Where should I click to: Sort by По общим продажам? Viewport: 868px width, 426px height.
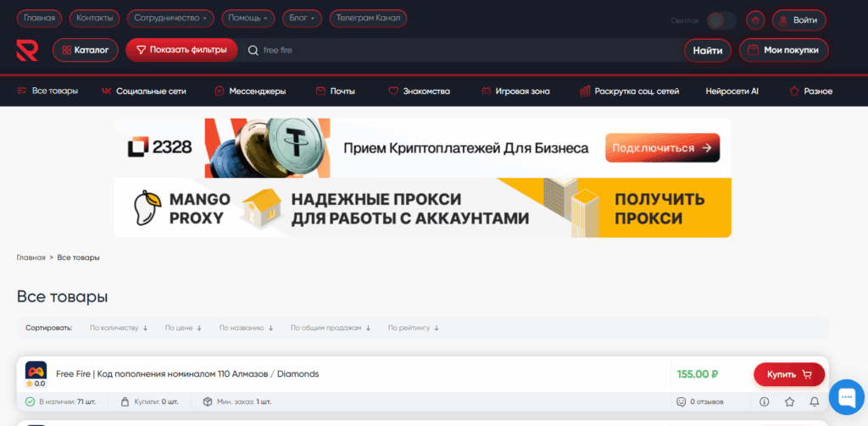click(x=331, y=328)
